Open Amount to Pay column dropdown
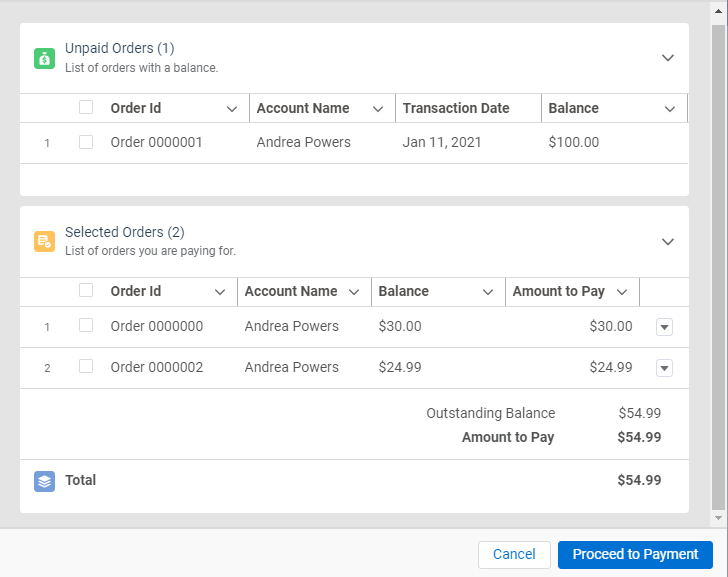728x577 pixels. click(x=622, y=292)
